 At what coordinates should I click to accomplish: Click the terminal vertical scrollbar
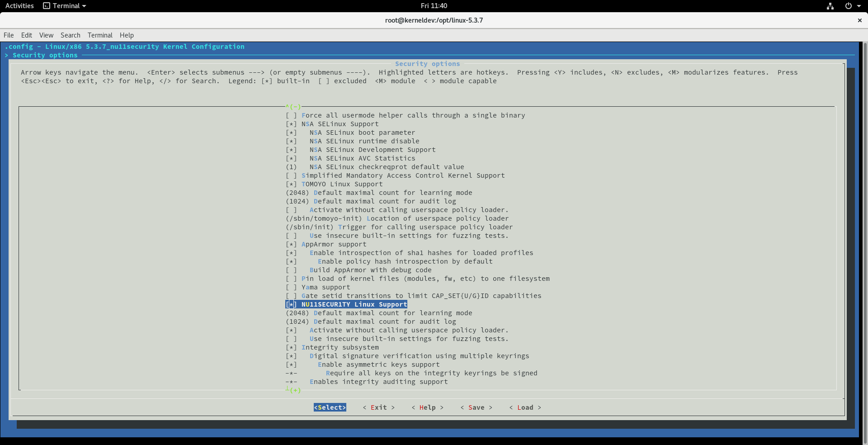click(865, 243)
